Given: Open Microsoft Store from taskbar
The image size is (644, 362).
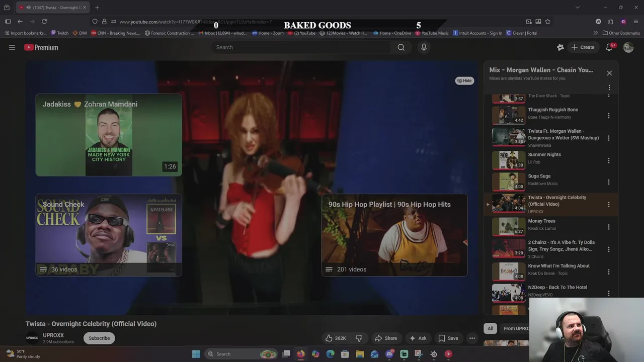Looking at the screenshot, I should tap(345, 354).
